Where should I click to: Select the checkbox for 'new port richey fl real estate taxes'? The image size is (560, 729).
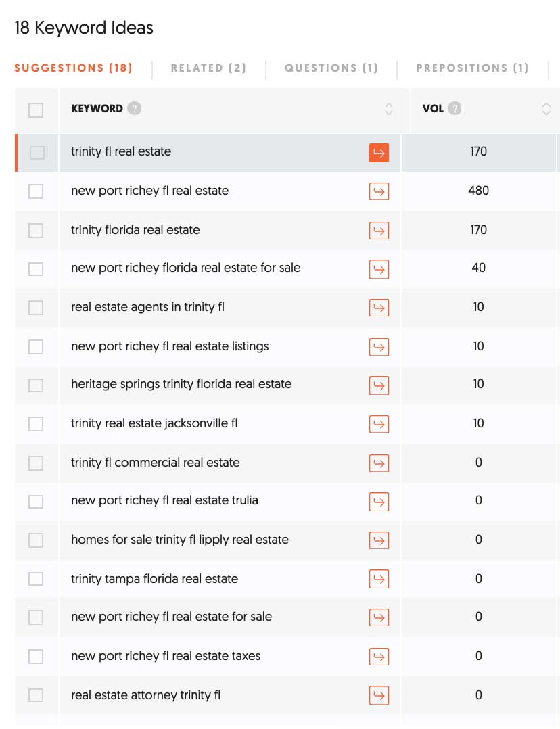pyautogui.click(x=35, y=656)
